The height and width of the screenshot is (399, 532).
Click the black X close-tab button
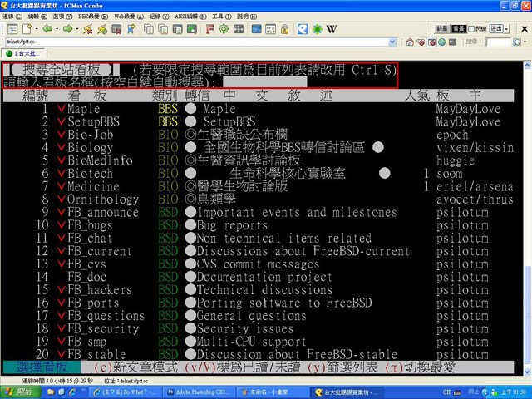pos(525,29)
